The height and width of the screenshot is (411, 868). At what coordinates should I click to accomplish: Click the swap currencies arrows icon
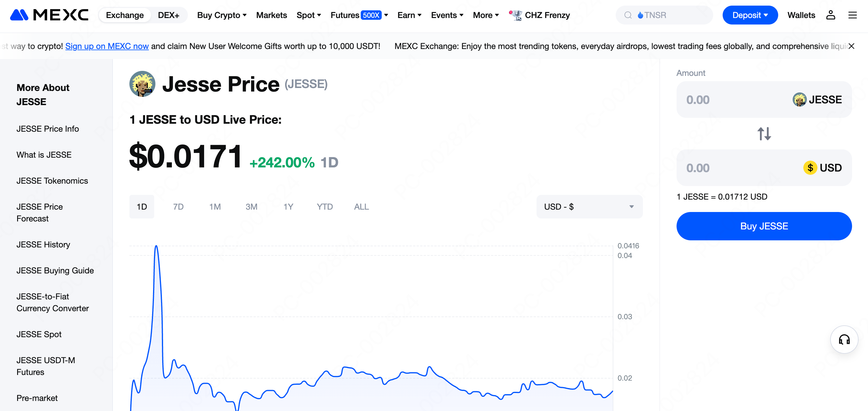[764, 134]
